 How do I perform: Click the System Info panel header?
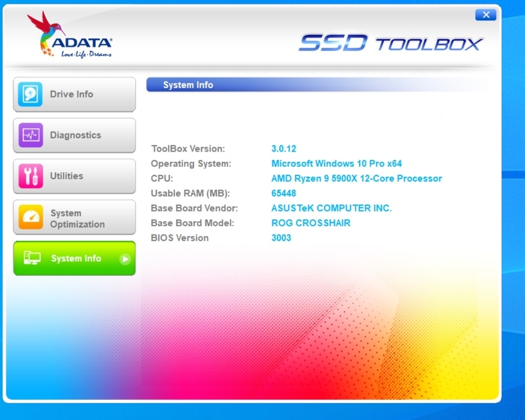(x=317, y=85)
